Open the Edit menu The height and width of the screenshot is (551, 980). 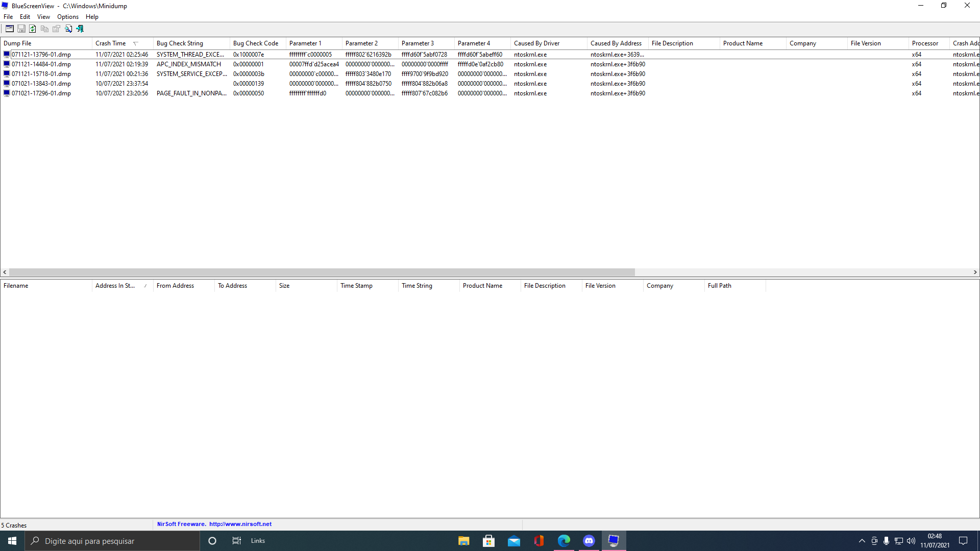25,17
